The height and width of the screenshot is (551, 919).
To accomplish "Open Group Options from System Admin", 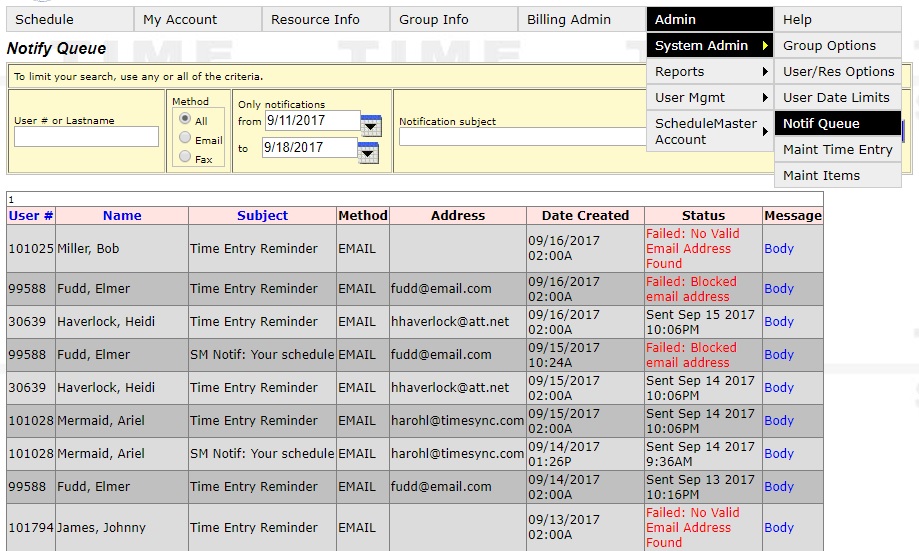I will [838, 46].
